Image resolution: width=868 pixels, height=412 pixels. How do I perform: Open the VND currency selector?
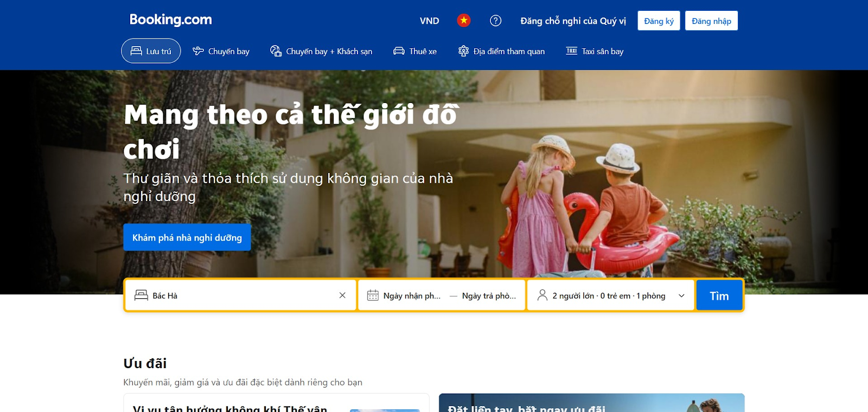click(x=429, y=21)
